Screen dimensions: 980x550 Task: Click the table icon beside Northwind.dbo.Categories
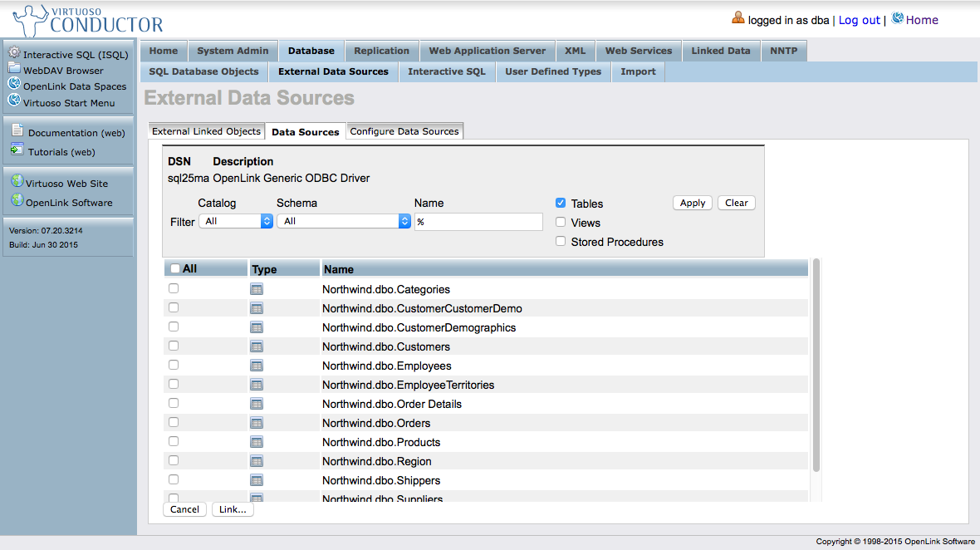(257, 289)
